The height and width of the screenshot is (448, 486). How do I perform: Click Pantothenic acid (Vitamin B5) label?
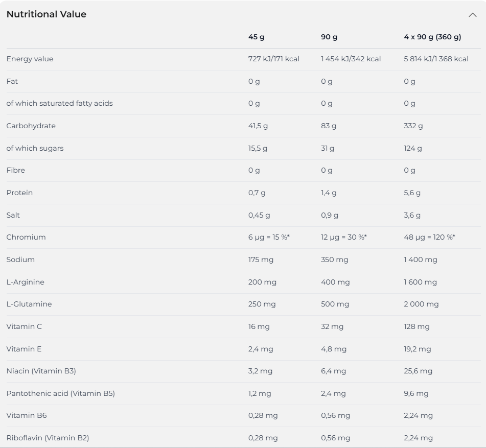pos(61,393)
